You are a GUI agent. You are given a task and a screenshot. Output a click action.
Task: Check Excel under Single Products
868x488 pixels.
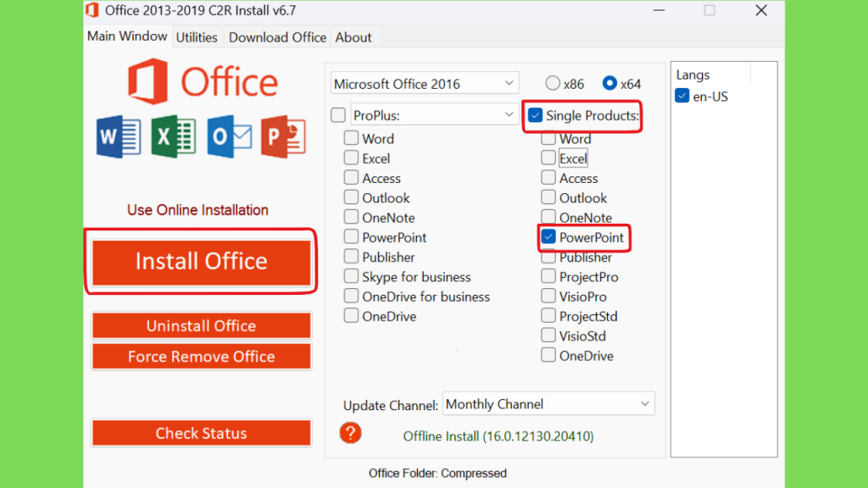[x=548, y=157]
